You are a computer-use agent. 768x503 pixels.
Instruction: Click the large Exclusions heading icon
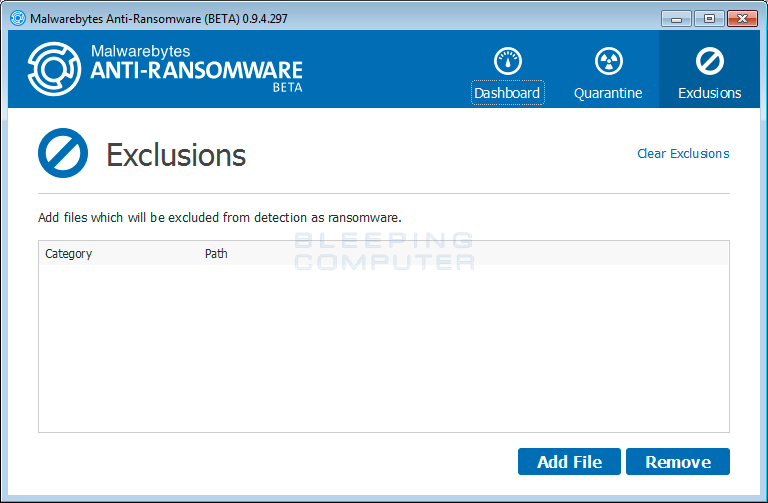[x=64, y=154]
